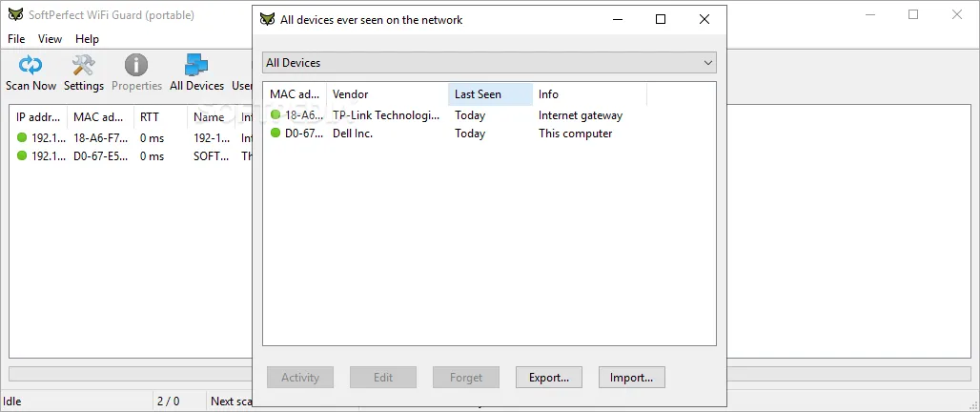The image size is (980, 412).
Task: Click the Edit button in dialog
Action: pos(383,378)
